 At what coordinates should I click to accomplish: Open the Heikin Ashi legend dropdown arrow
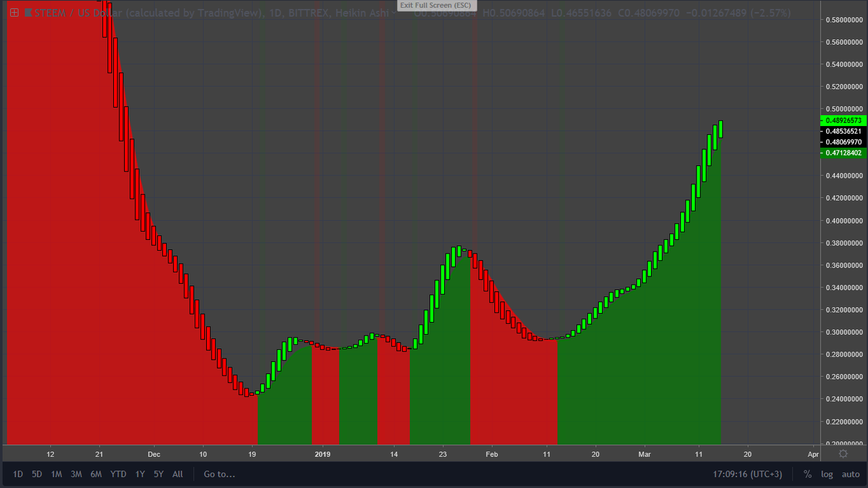pyautogui.click(x=393, y=12)
